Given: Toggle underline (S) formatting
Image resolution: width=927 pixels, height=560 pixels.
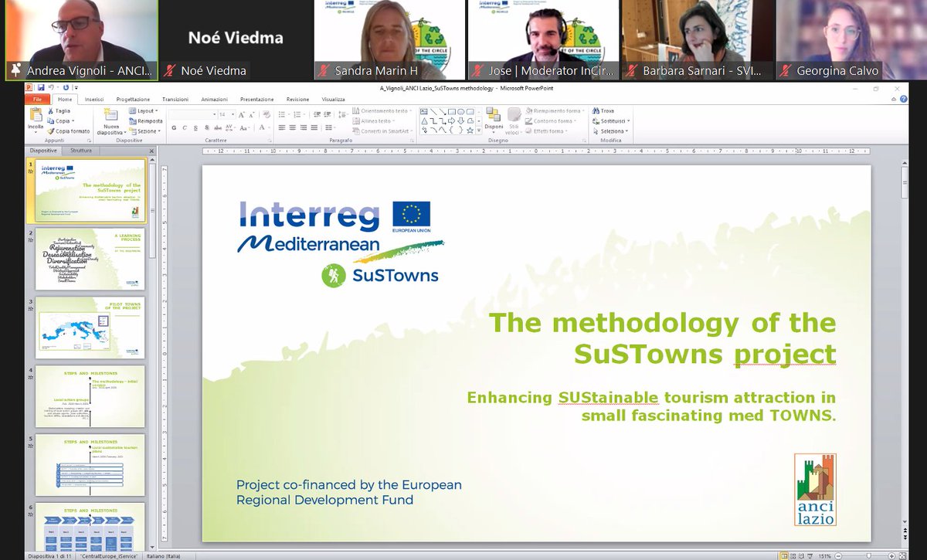Looking at the screenshot, I should (x=195, y=127).
